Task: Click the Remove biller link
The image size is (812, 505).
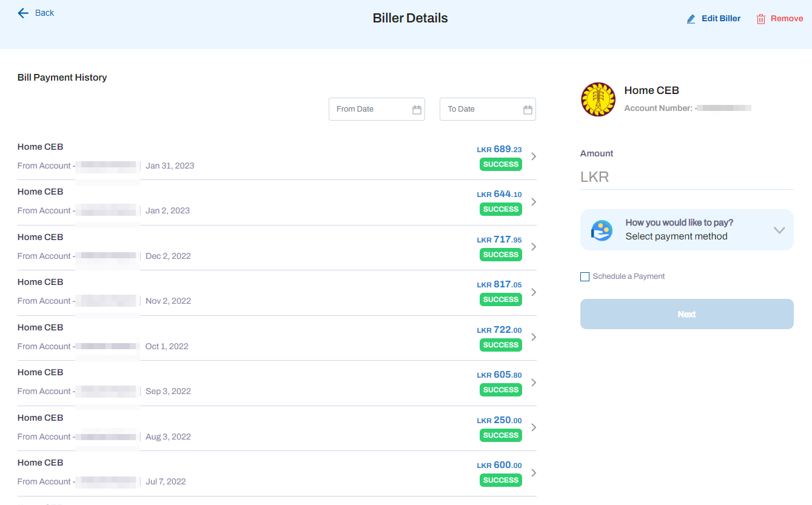Action: tap(787, 19)
